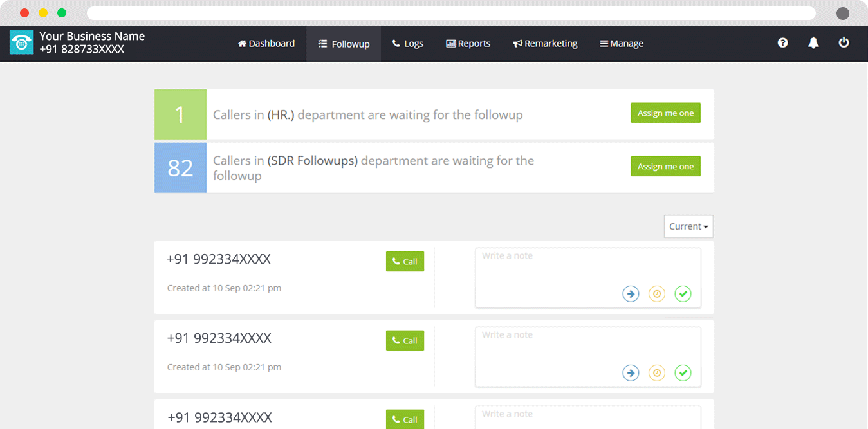Expand the Current filter dropdown
This screenshot has width=868, height=429.
click(x=688, y=226)
